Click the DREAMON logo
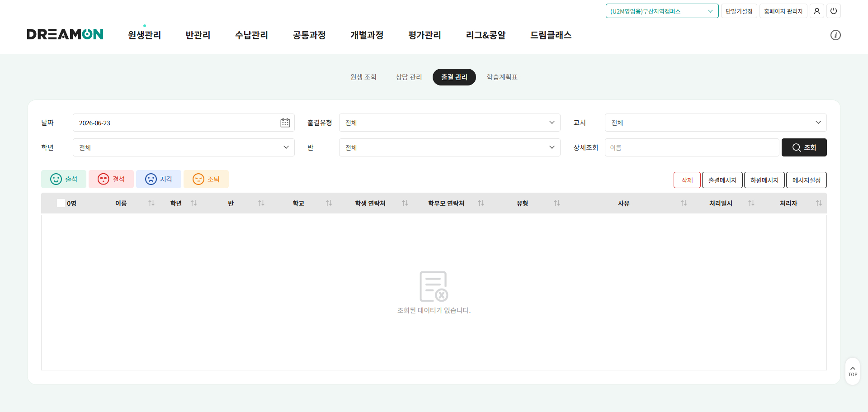868x412 pixels. pos(65,34)
